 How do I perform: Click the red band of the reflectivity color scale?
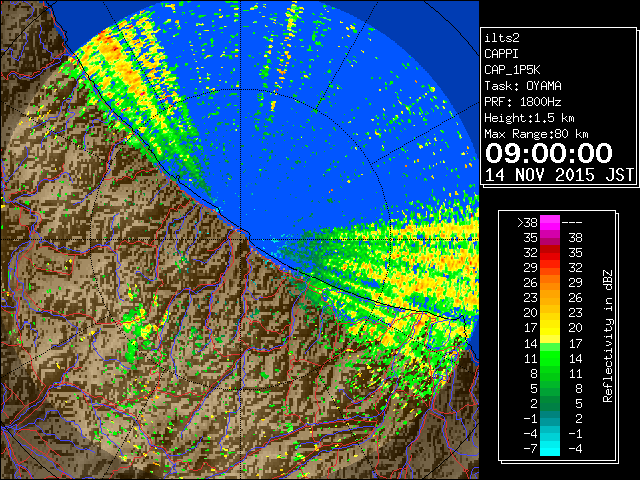[x=550, y=253]
